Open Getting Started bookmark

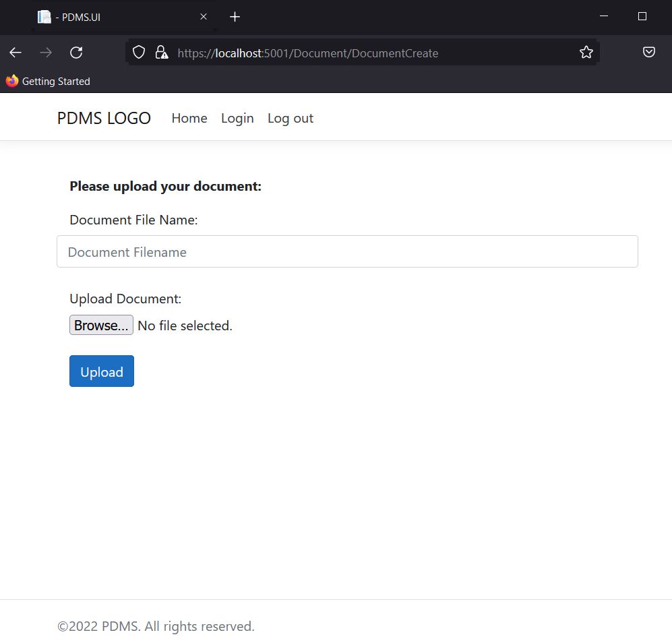[48, 81]
